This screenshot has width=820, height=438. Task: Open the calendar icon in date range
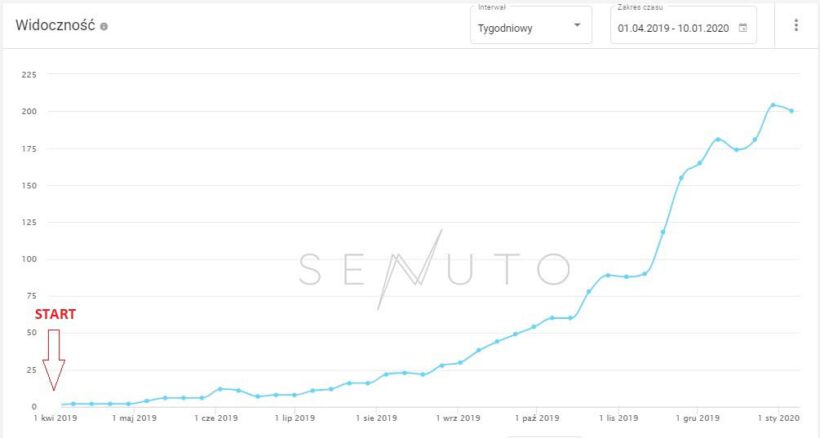tap(743, 28)
